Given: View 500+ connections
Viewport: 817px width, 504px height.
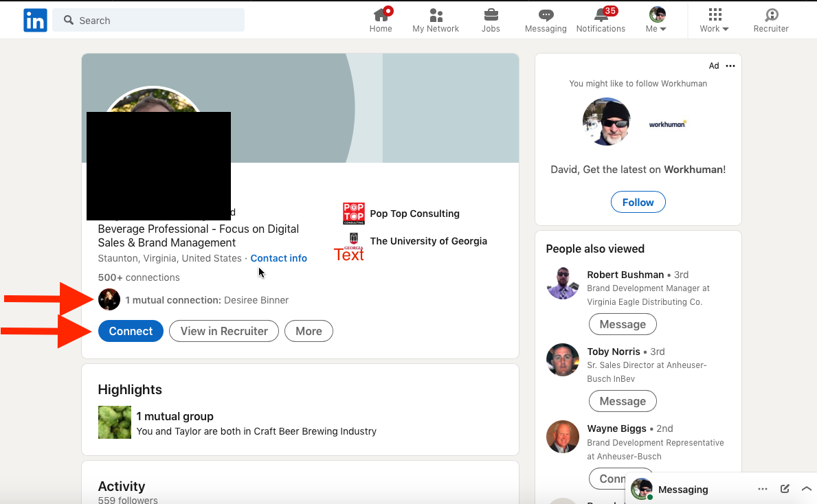Looking at the screenshot, I should pos(139,277).
